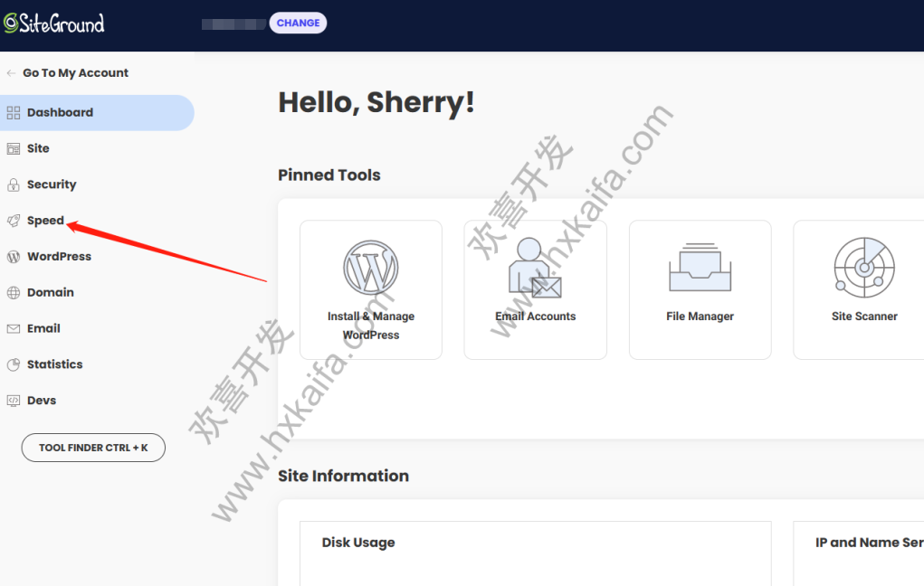Open the Install & Manage WordPress tile
The width and height of the screenshot is (924, 586).
[371, 289]
